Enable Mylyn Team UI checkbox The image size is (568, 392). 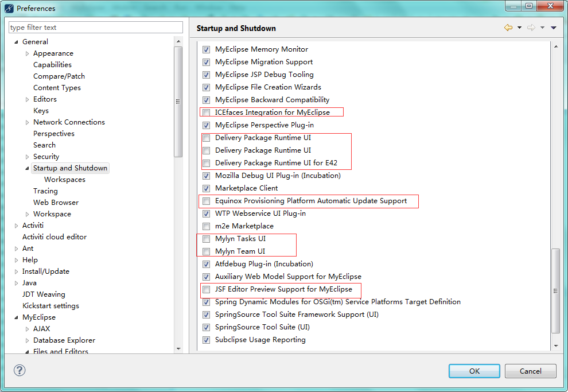[x=206, y=251]
